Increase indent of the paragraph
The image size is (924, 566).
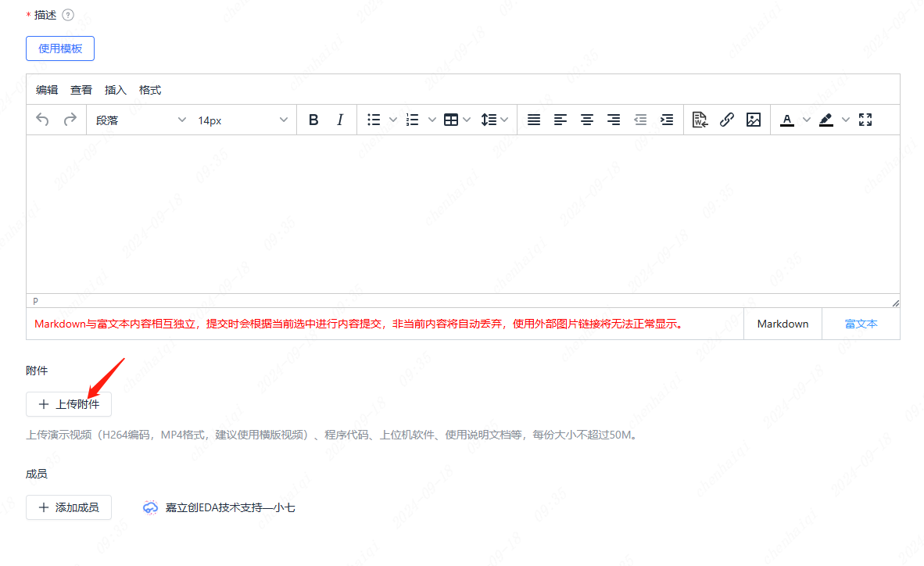pyautogui.click(x=667, y=120)
